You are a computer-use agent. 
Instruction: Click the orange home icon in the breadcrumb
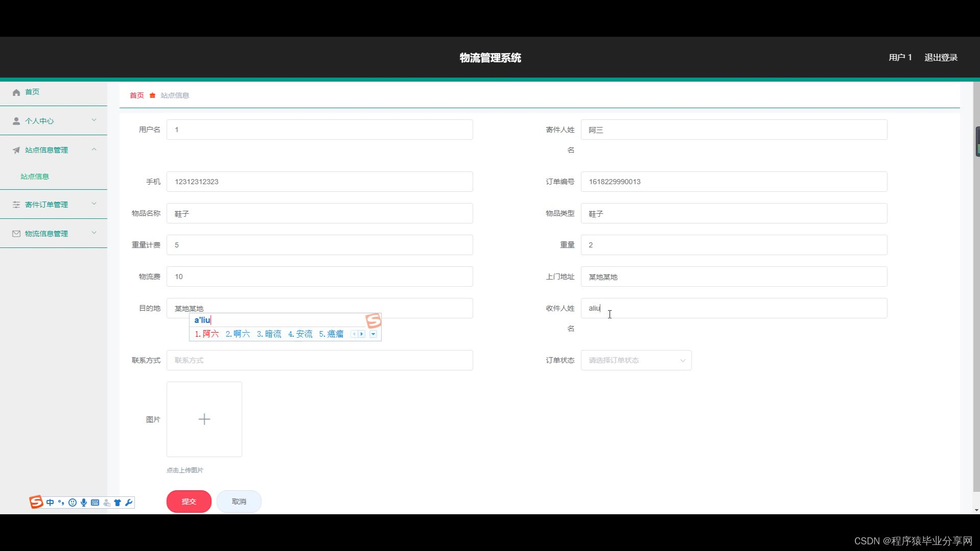152,95
